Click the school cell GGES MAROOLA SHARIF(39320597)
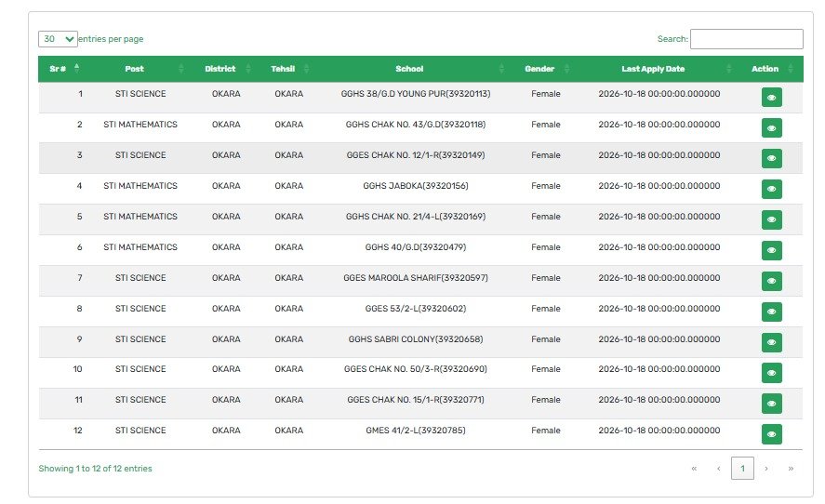 (x=416, y=278)
